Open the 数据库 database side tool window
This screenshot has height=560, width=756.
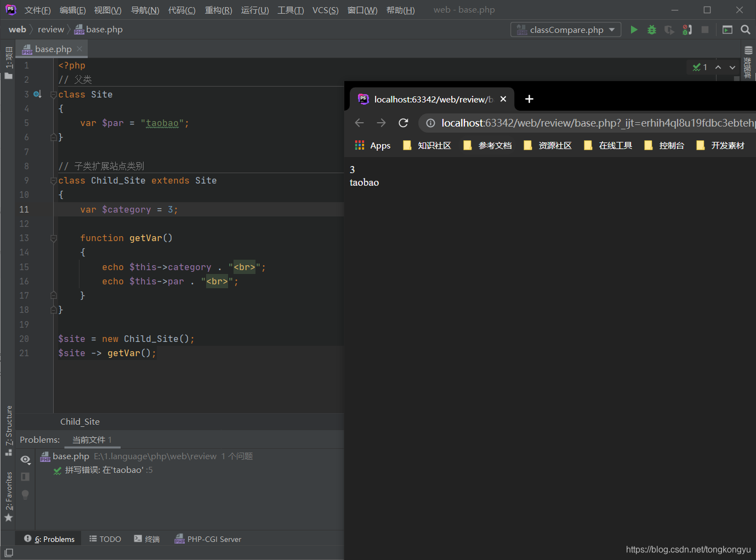[x=748, y=61]
